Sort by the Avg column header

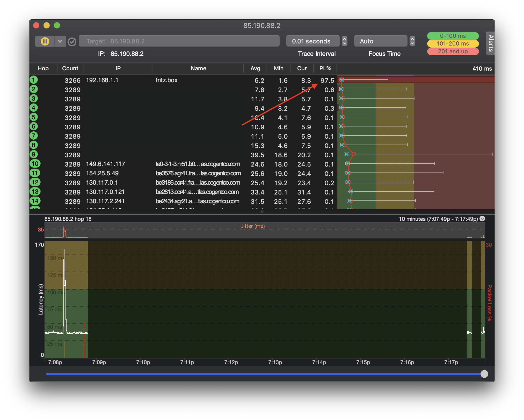255,69
